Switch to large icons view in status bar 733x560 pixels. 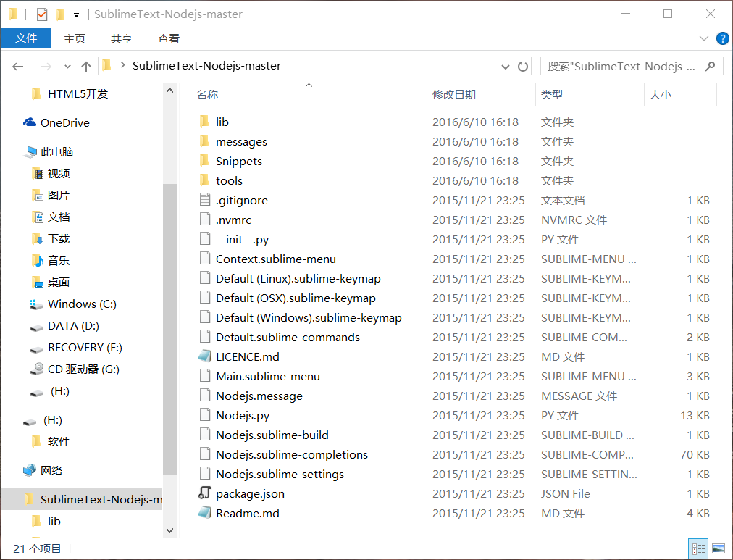click(x=718, y=548)
